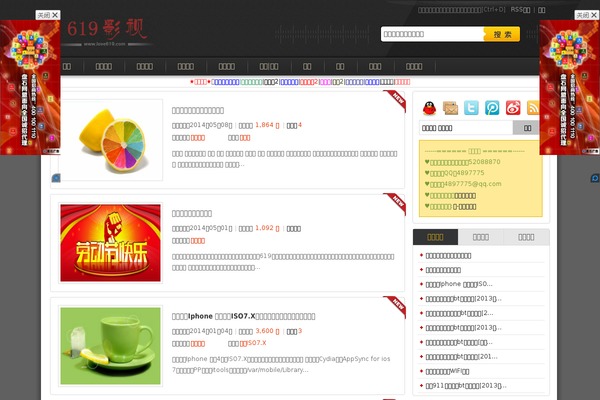This screenshot has width=600, height=400.
Task: Click the 1,864 view count
Action: [267, 125]
